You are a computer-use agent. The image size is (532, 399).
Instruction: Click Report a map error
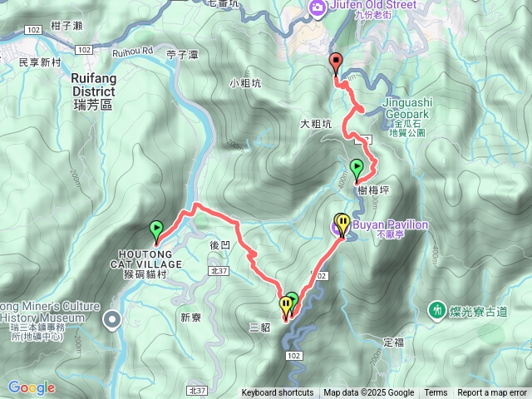[x=492, y=392]
